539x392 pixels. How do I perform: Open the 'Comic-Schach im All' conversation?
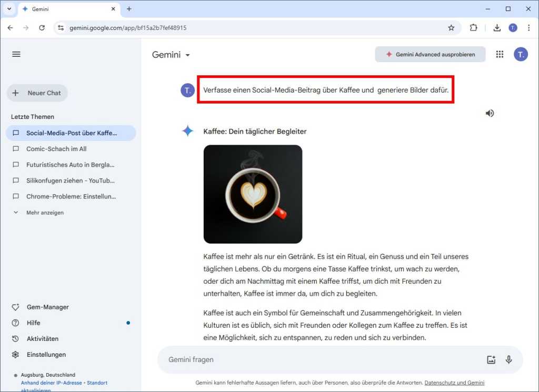click(x=57, y=149)
